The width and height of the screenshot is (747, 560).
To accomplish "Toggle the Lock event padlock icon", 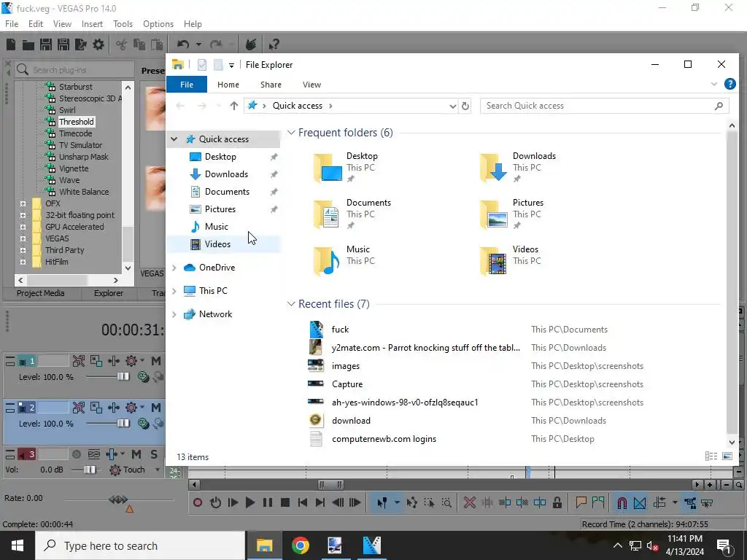I will tap(557, 502).
